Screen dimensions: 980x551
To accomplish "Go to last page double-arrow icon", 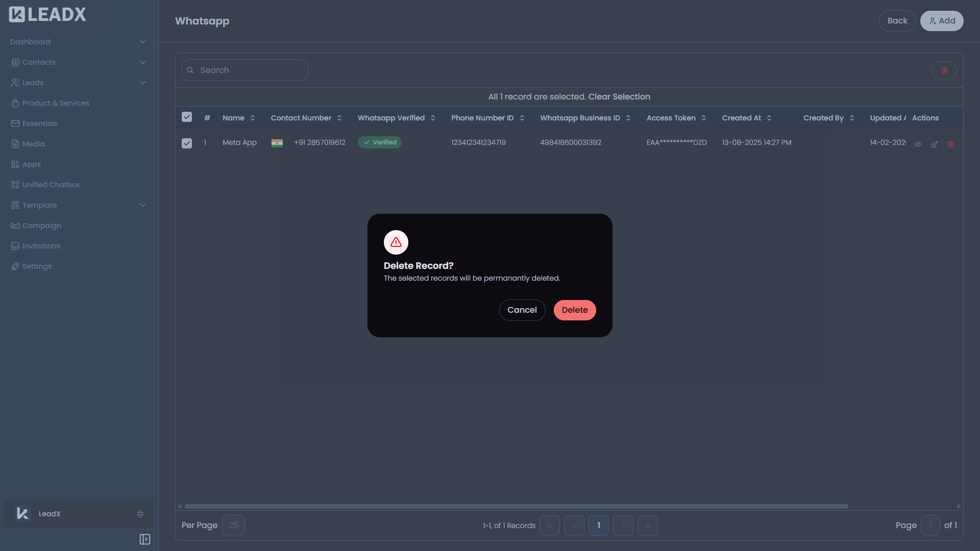I will point(647,525).
